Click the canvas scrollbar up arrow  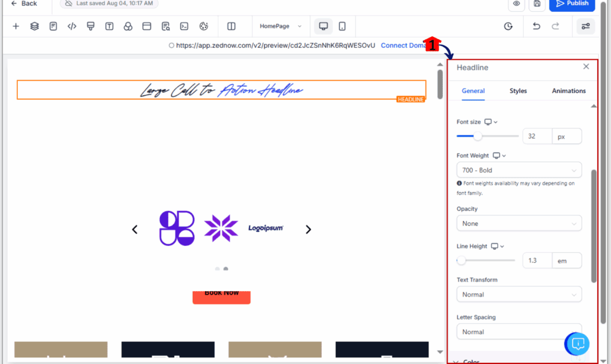[x=440, y=64]
